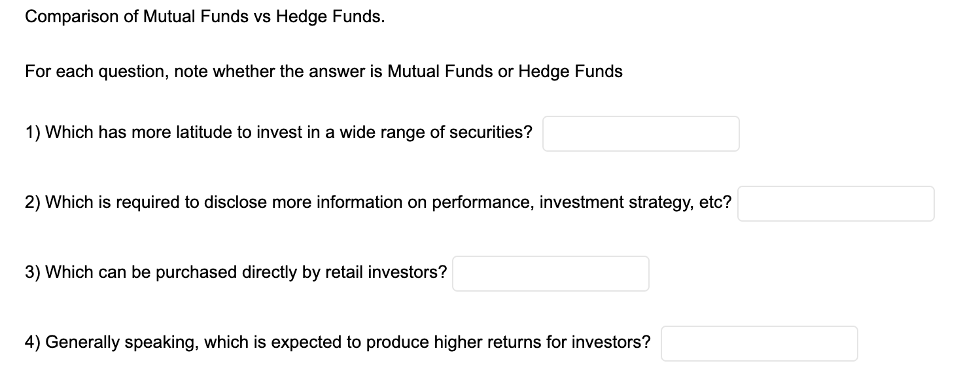Click the answer box for the securities latitude question
Screen dimensions: 980x391
click(641, 133)
